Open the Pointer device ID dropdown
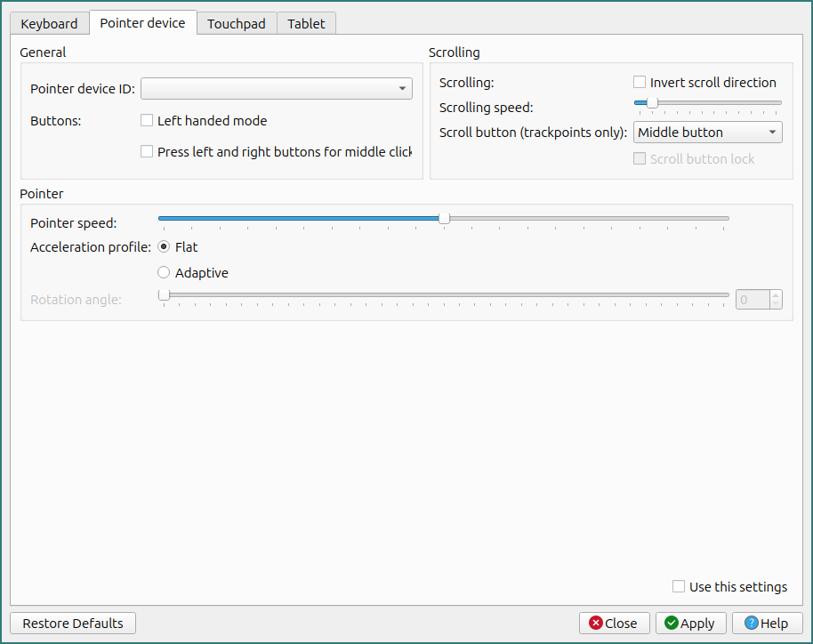Viewport: 813px width, 644px height. click(277, 89)
